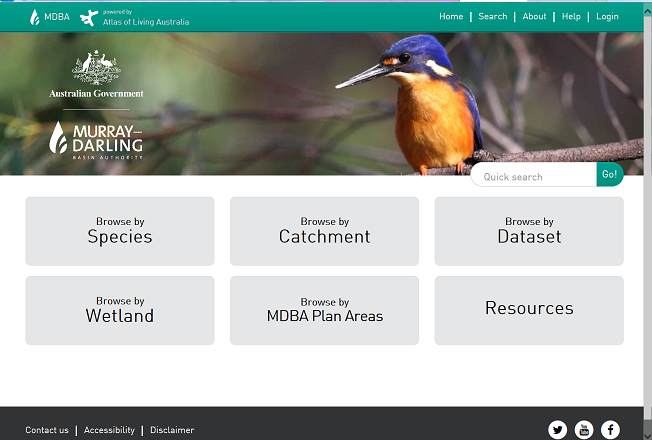The height and width of the screenshot is (440, 652).
Task: Click the Login link
Action: 607,17
